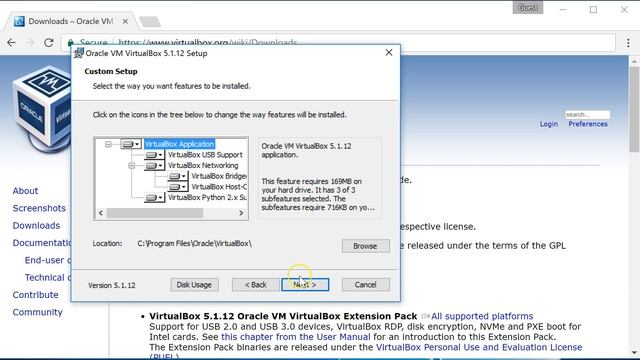640x360 pixels.
Task: Click All supported platforms download link
Action: click(482, 316)
